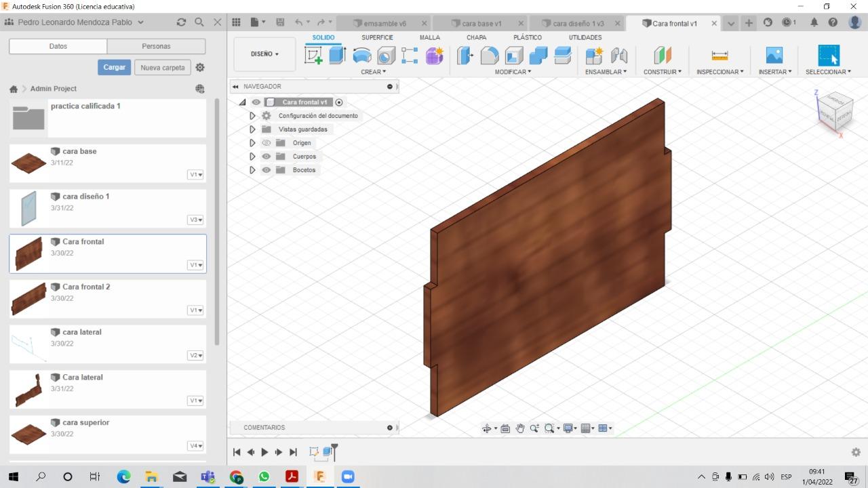The width and height of the screenshot is (868, 488).
Task: Toggle visibility of Origen folder
Action: 267,143
